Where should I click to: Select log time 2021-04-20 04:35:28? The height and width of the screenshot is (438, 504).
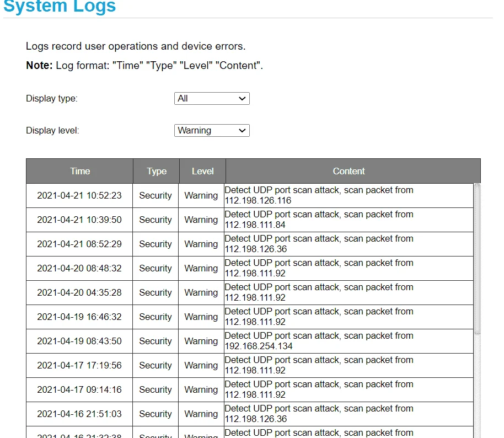coord(79,292)
